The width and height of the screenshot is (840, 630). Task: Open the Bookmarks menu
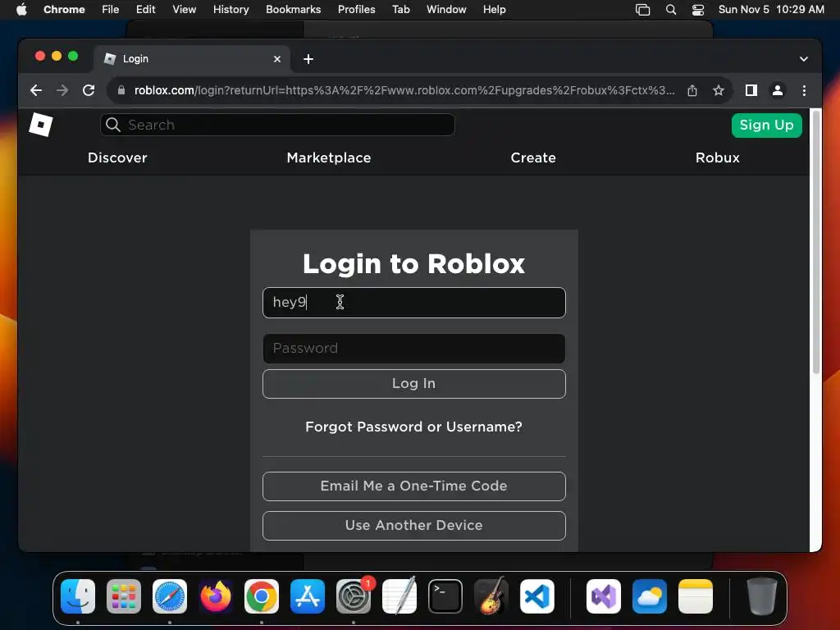(x=293, y=10)
